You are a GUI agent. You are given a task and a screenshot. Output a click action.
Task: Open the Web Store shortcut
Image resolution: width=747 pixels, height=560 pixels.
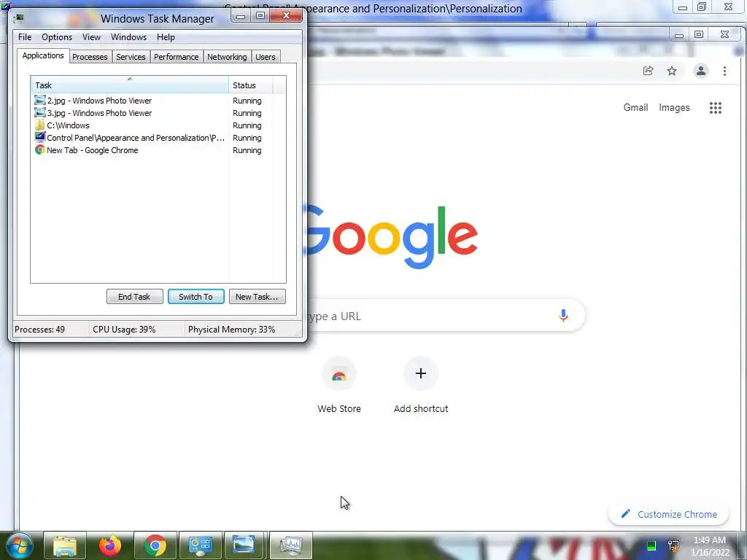pos(339,385)
